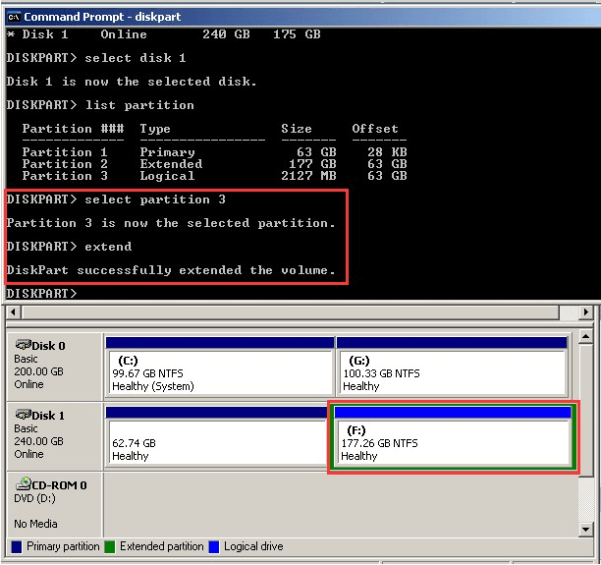This screenshot has width=601, height=565.
Task: Click the 'Partition 1 Primary' table row
Action: point(215,152)
